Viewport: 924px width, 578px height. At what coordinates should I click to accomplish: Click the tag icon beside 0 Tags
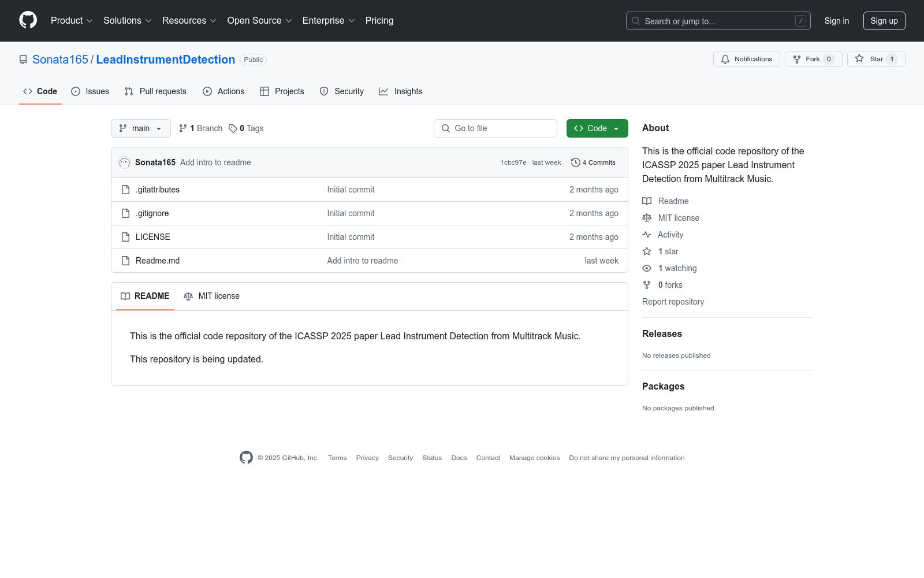(233, 128)
